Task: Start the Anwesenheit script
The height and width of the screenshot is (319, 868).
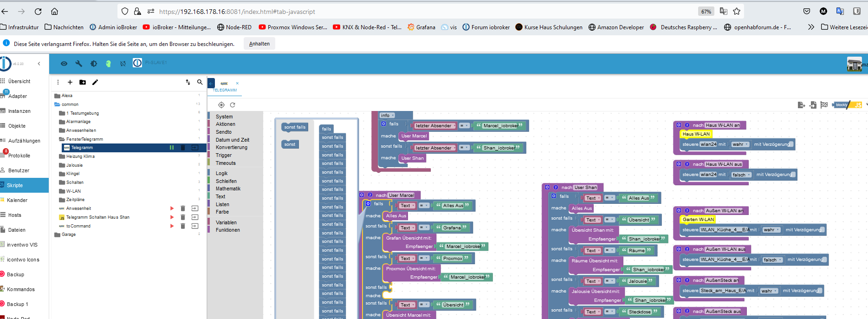Action: tap(172, 208)
